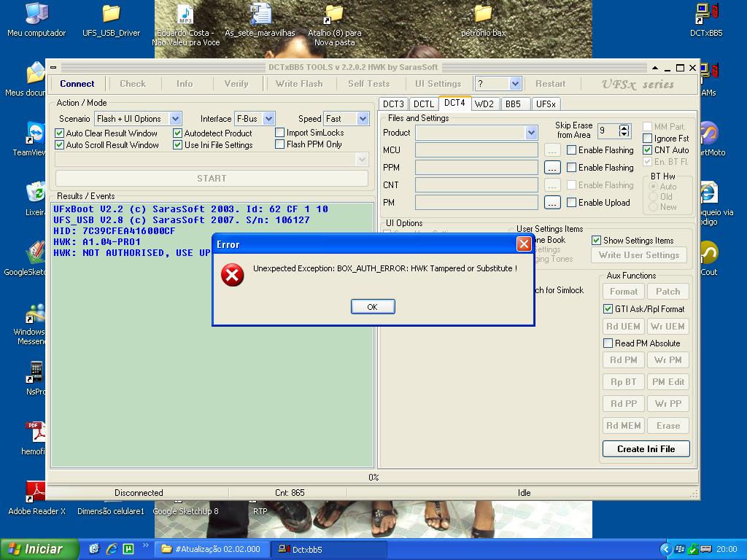The width and height of the screenshot is (747, 560).
Task: Open the Product dropdown
Action: [531, 133]
